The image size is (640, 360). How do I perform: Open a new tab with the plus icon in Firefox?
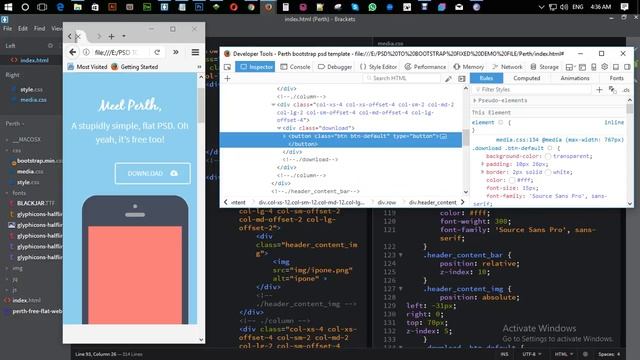tap(111, 37)
